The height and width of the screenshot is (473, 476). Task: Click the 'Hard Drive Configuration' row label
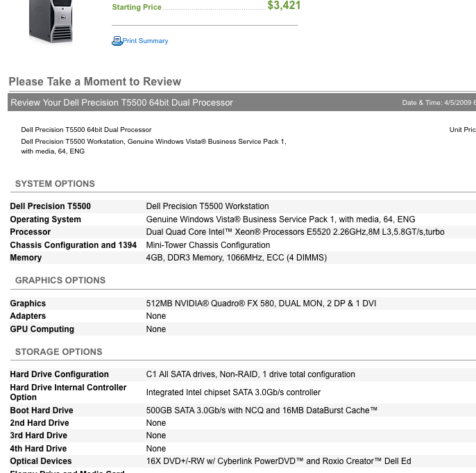pos(59,374)
